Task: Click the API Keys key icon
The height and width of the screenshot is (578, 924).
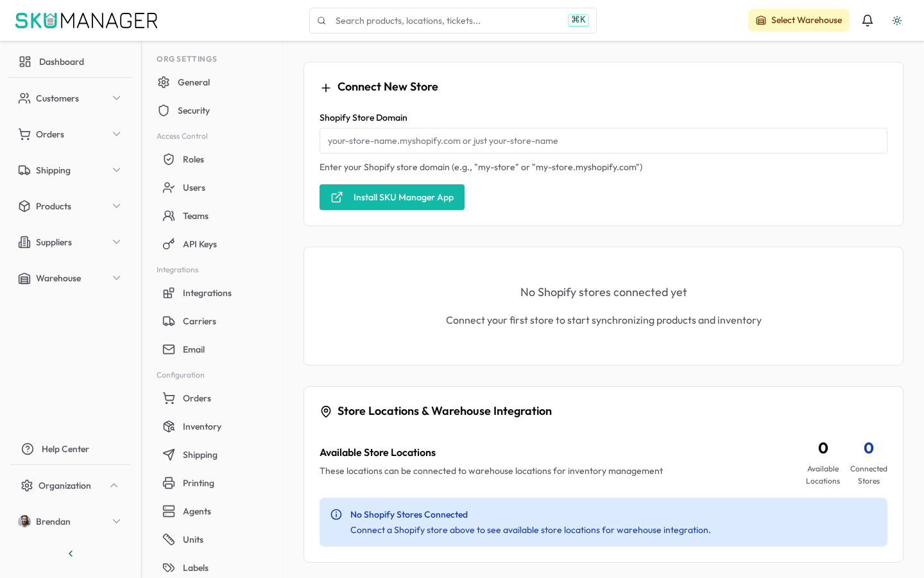Action: click(169, 244)
